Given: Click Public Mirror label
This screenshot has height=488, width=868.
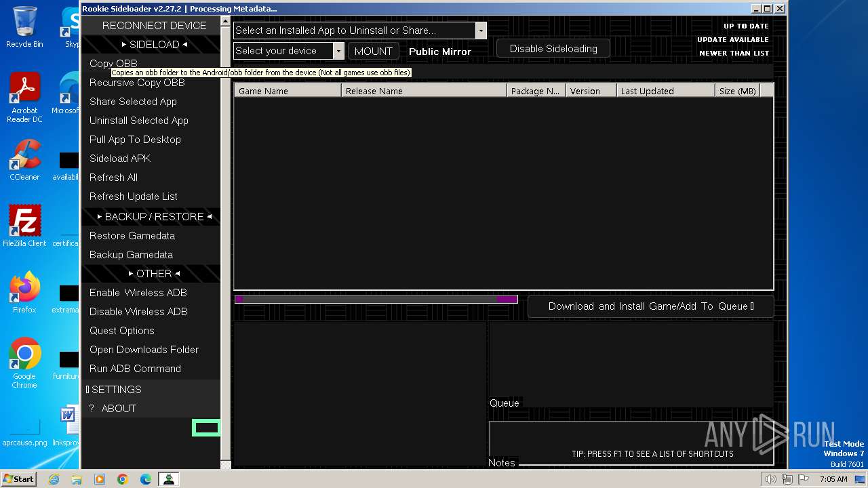Looking at the screenshot, I should tap(440, 52).
